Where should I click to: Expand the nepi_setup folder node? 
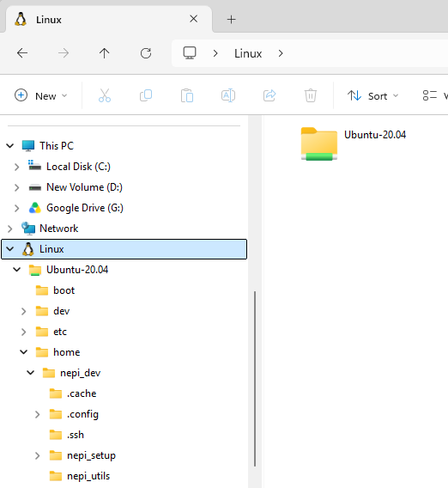[37, 455]
